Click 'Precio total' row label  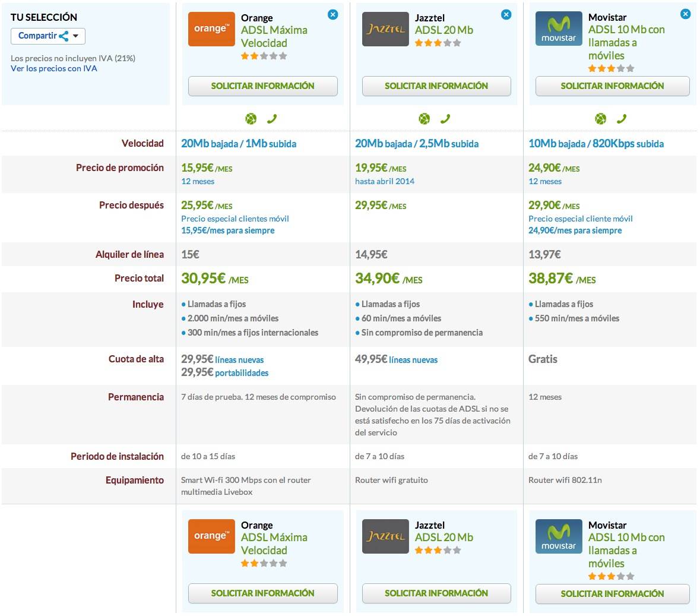[139, 278]
